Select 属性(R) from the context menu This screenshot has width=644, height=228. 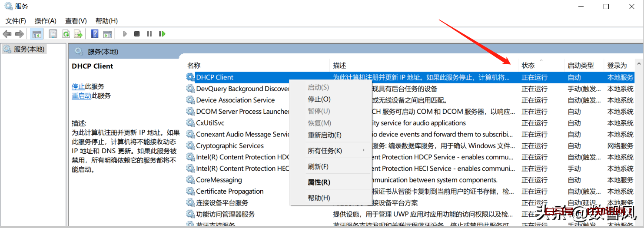pos(319,182)
